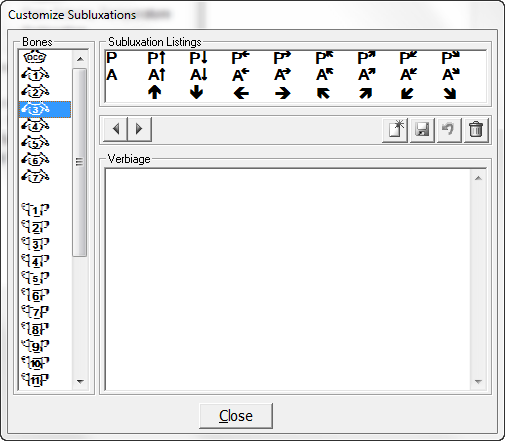The width and height of the screenshot is (505, 441).
Task: Select thoracic vertebra 1 icon
Action: click(35, 210)
